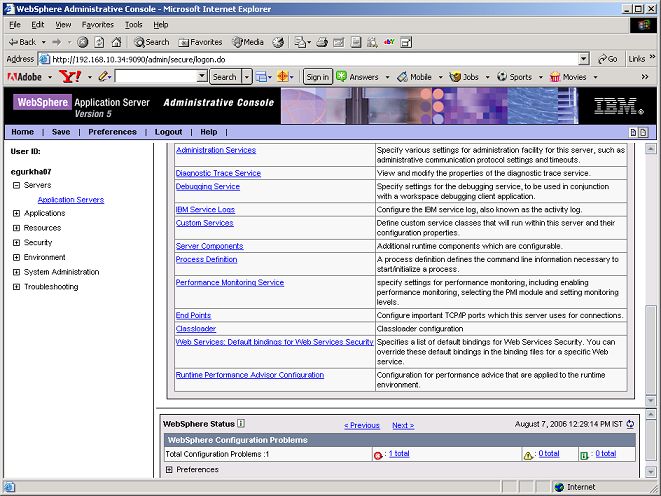Screen dimensions: 661x496
Task: Go to the browser home page
Action: [116, 42]
